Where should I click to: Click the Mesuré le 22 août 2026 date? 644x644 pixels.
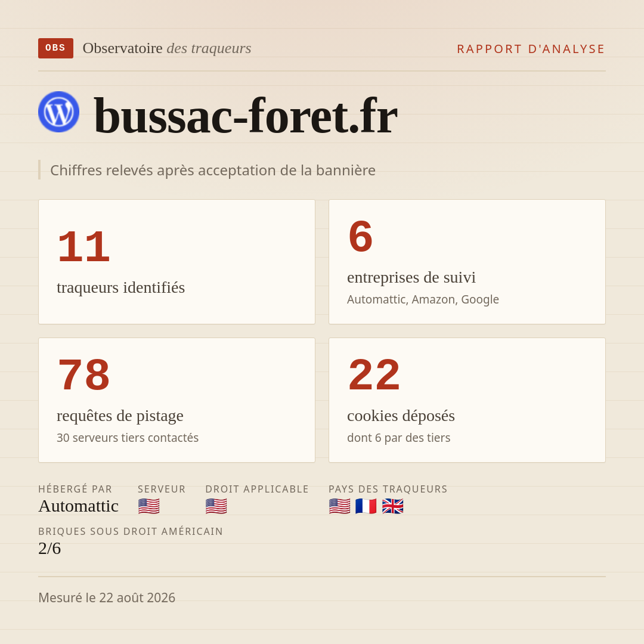coord(107,597)
